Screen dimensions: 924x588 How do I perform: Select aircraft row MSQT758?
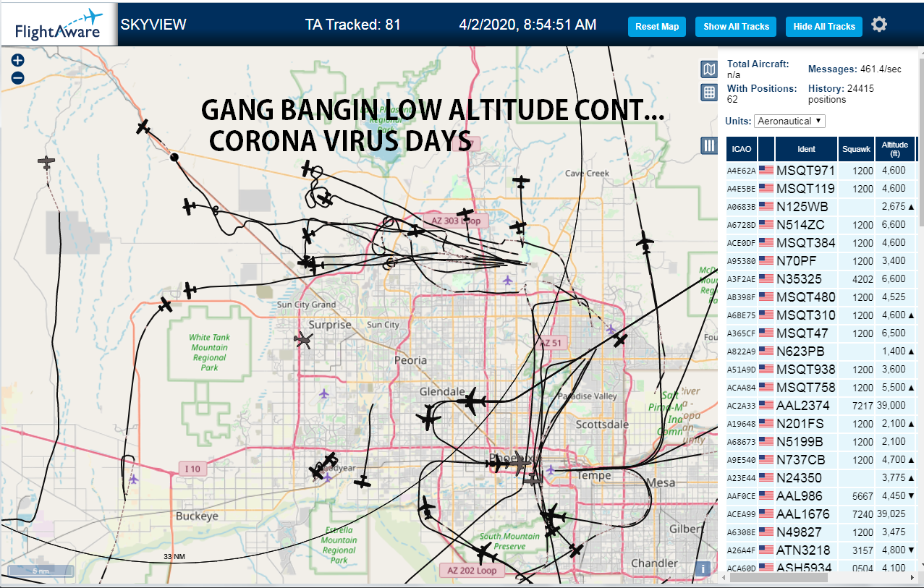pos(822,388)
